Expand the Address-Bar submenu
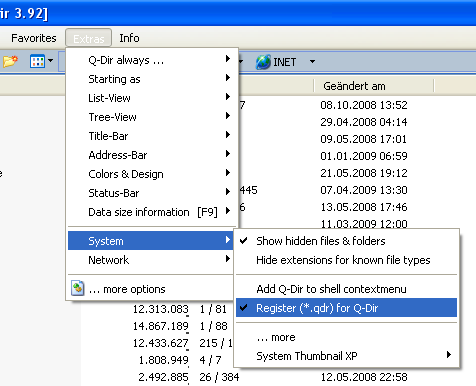The width and height of the screenshot is (476, 386). coord(152,155)
